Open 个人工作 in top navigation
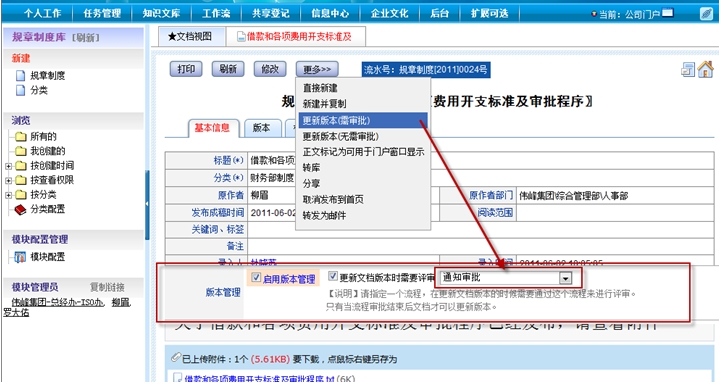Viewport: 719px width, 383px height. 43,13
